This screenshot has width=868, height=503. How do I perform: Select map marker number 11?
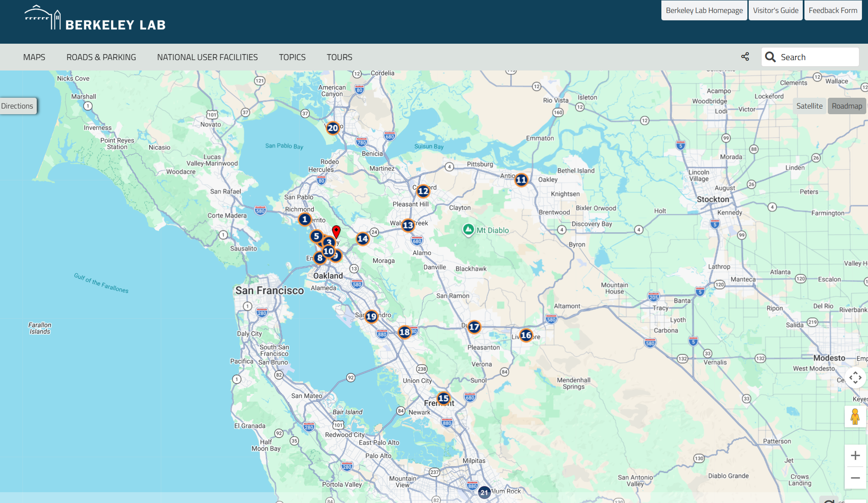[x=521, y=180]
